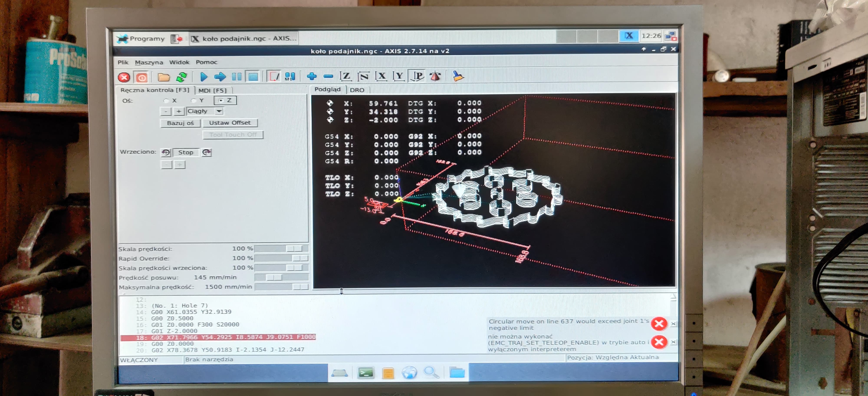Open the Maszyna menu
This screenshot has width=868, height=396.
pos(149,62)
